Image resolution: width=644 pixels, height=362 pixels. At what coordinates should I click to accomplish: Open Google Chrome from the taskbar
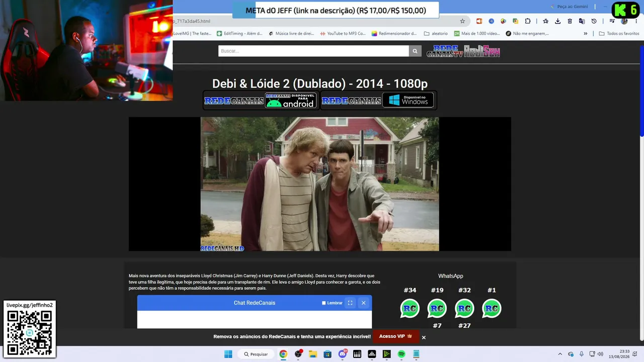tap(283, 354)
